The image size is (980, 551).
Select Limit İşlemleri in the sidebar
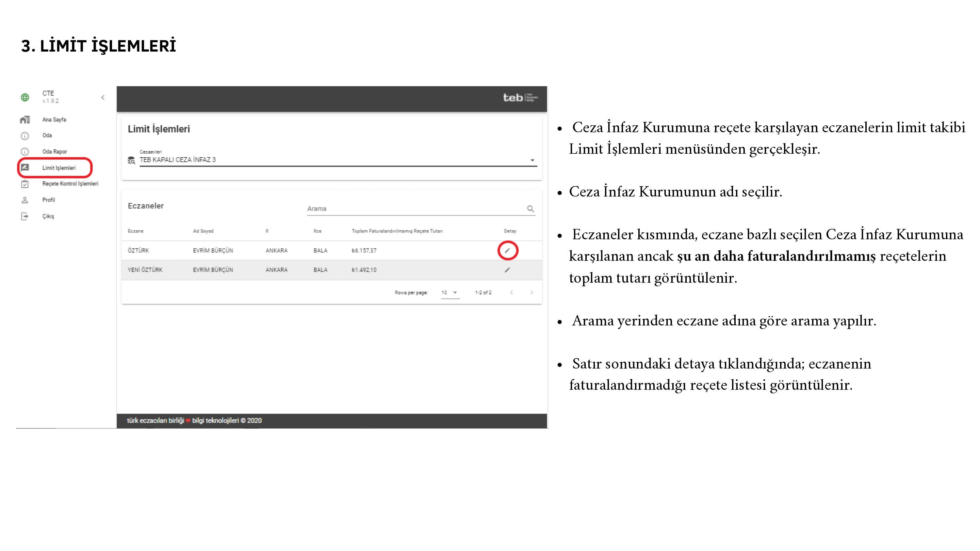click(59, 168)
